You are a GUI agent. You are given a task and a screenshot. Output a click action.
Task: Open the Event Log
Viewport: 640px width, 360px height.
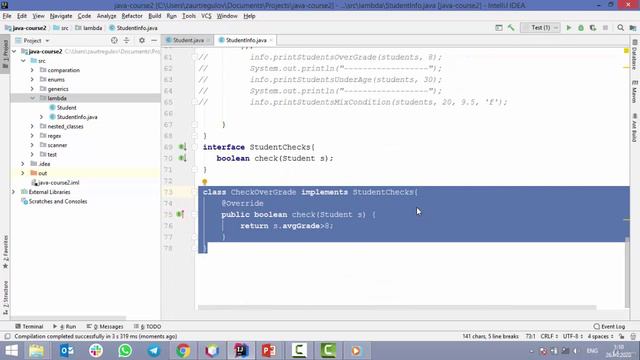pyautogui.click(x=609, y=327)
